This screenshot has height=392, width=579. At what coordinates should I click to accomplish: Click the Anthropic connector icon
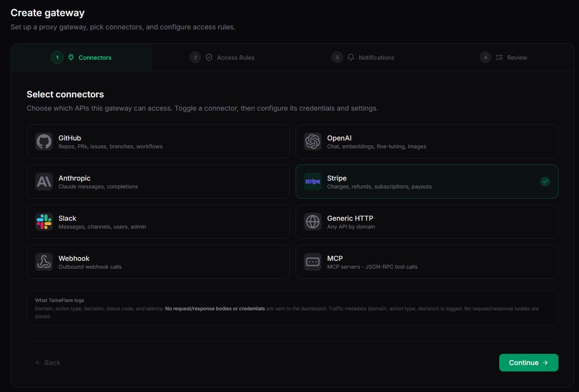coord(44,182)
